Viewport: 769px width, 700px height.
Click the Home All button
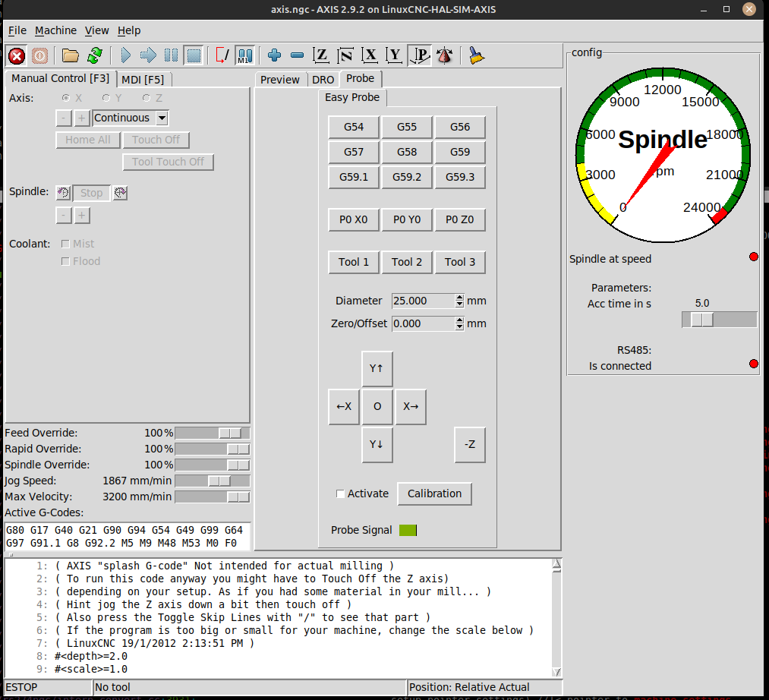click(x=88, y=140)
